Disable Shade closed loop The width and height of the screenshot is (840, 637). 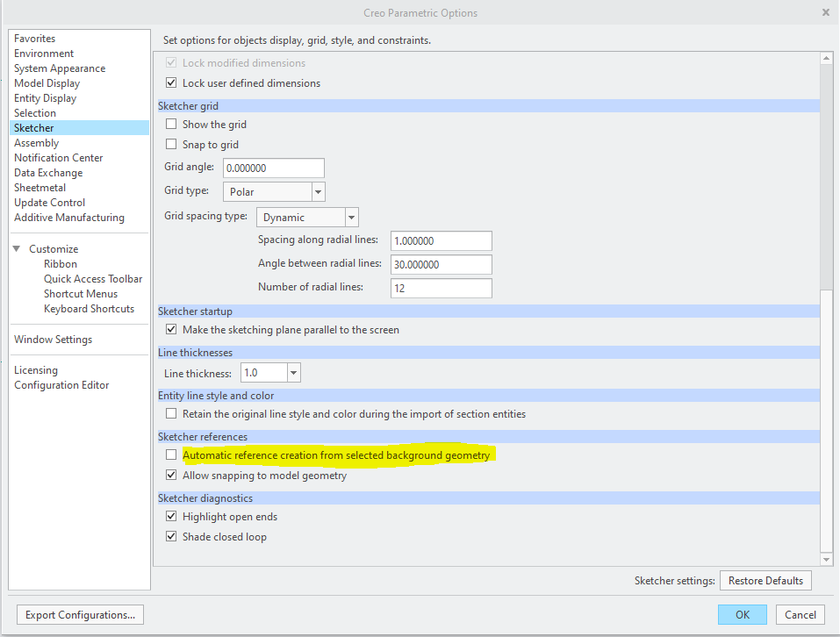point(171,536)
